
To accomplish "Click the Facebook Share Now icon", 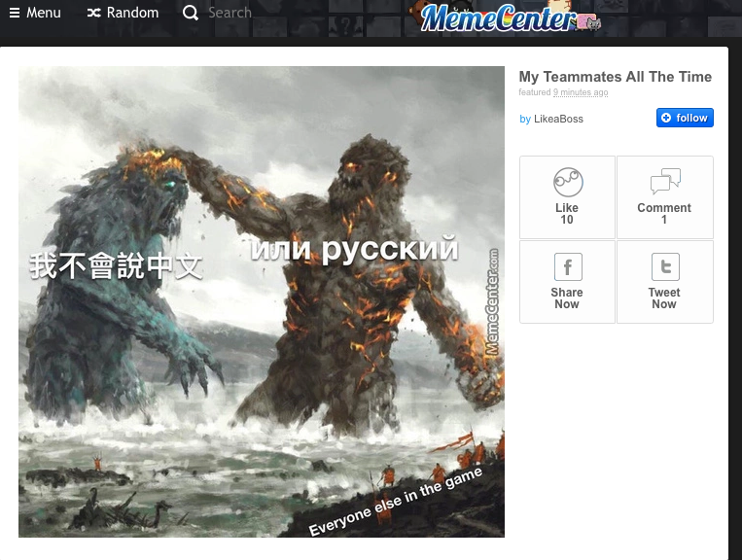I will [x=568, y=266].
